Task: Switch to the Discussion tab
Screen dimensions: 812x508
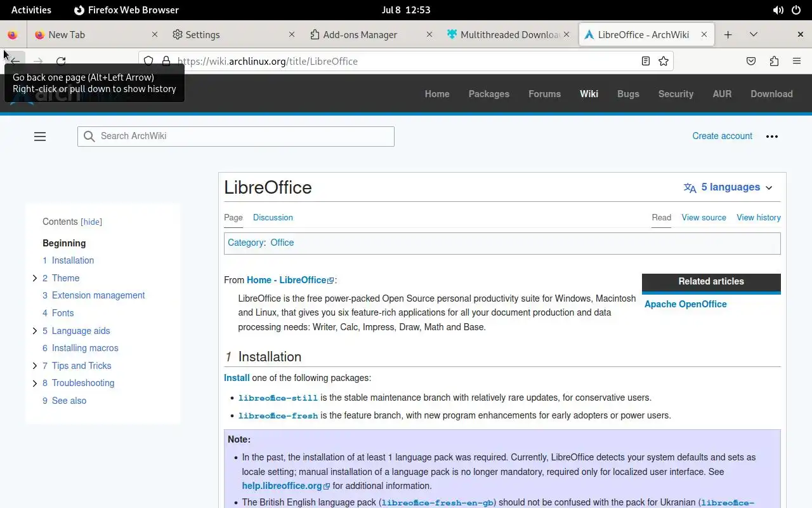Action: 273,217
